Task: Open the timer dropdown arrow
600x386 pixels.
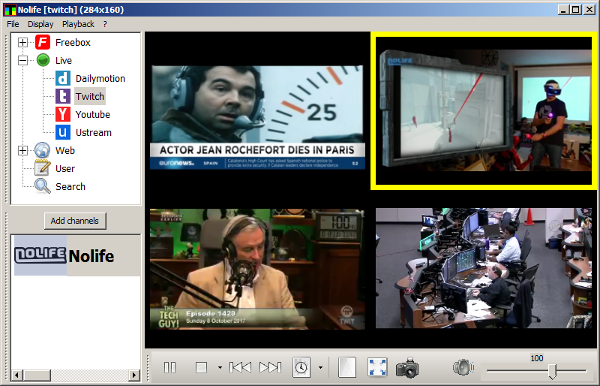Action: click(320, 368)
